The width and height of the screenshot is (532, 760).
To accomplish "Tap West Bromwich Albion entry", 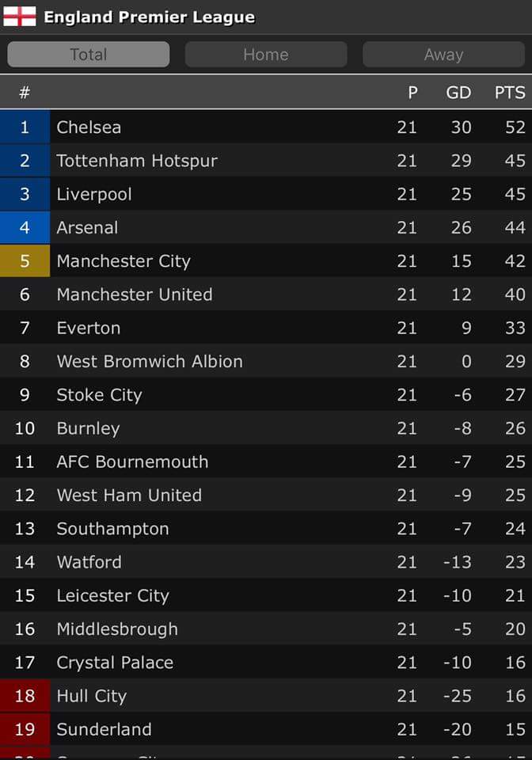I will [150, 362].
